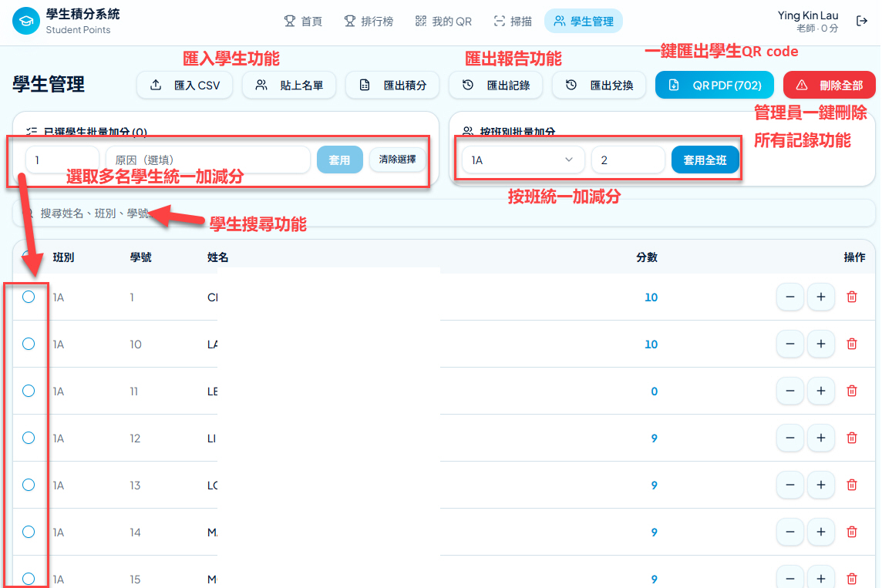Screen dimensions: 882x588
Task: Open the 學生管理 student management tab
Action: pyautogui.click(x=584, y=22)
